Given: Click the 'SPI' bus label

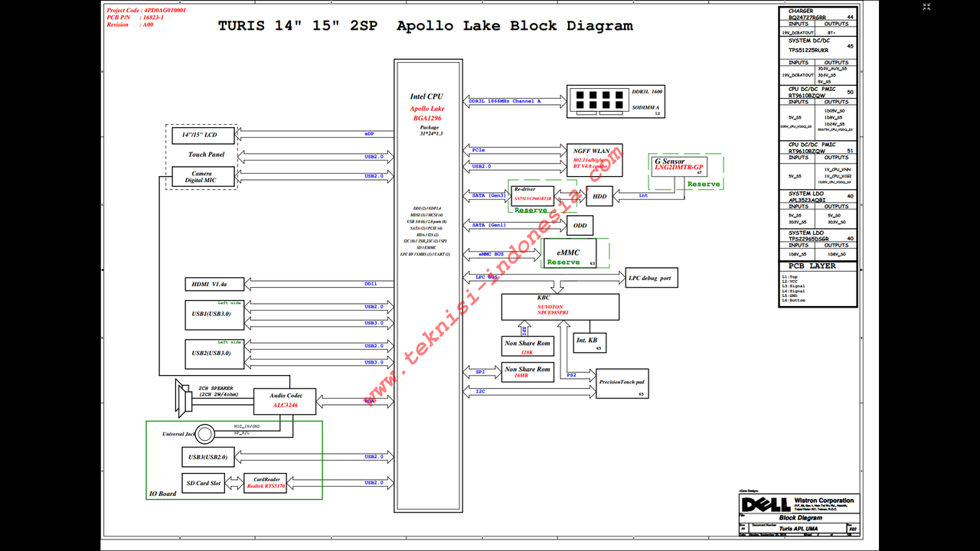Looking at the screenshot, I should click(480, 372).
